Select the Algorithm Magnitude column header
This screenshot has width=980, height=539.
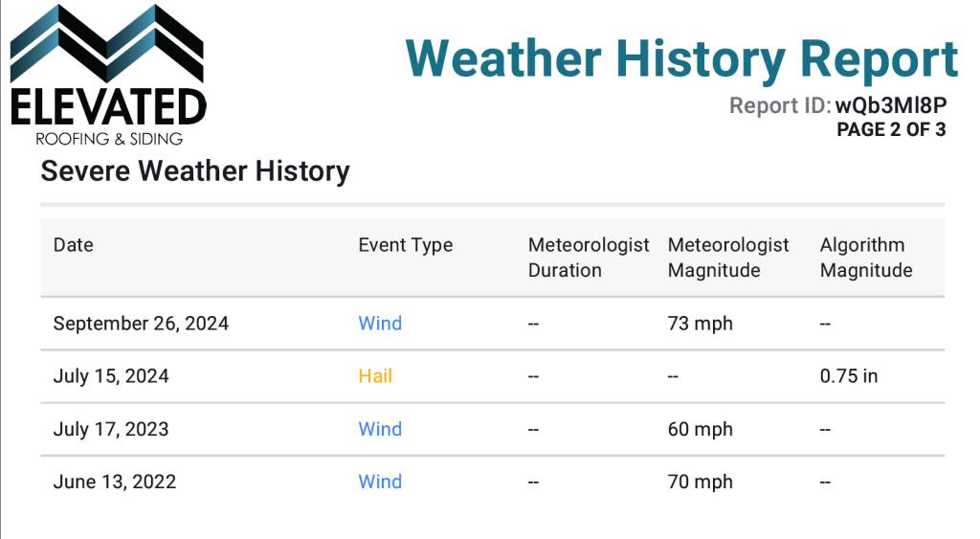tap(866, 258)
